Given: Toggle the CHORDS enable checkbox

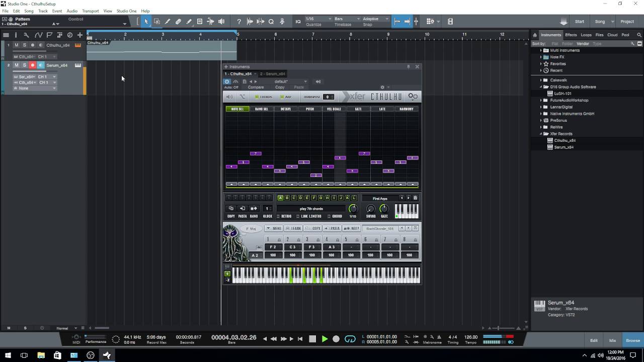Looking at the screenshot, I should [x=257, y=97].
